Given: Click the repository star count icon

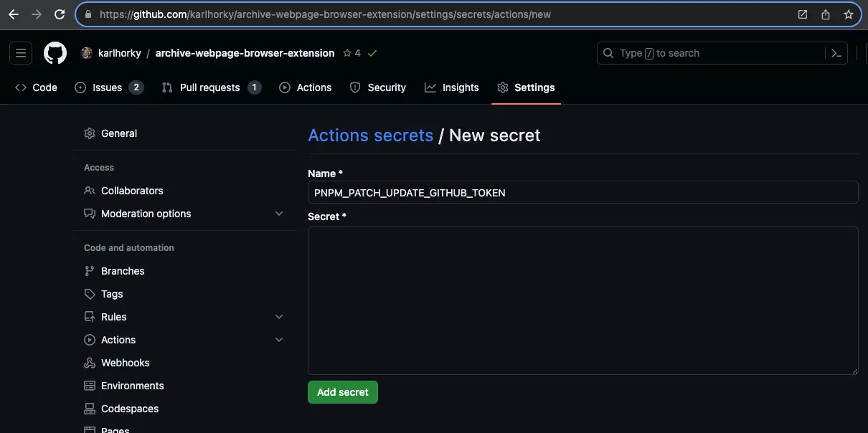Looking at the screenshot, I should click(x=347, y=53).
